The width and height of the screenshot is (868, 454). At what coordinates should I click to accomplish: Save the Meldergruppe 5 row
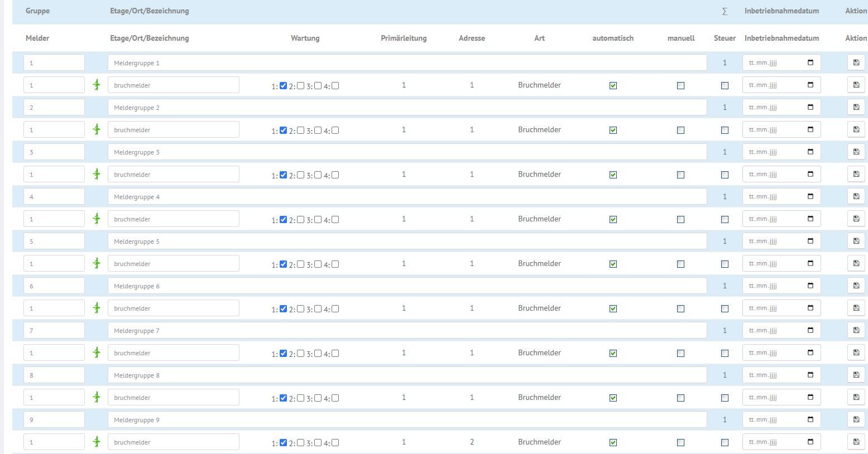(x=856, y=241)
